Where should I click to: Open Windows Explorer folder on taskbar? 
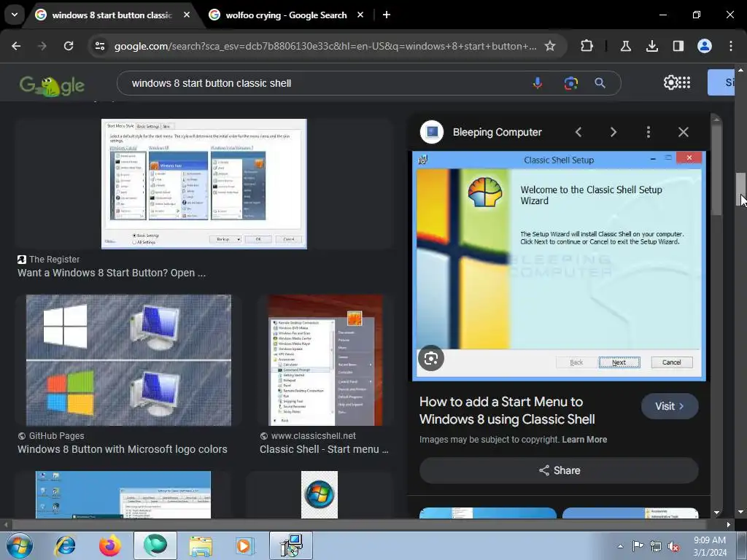(201, 545)
